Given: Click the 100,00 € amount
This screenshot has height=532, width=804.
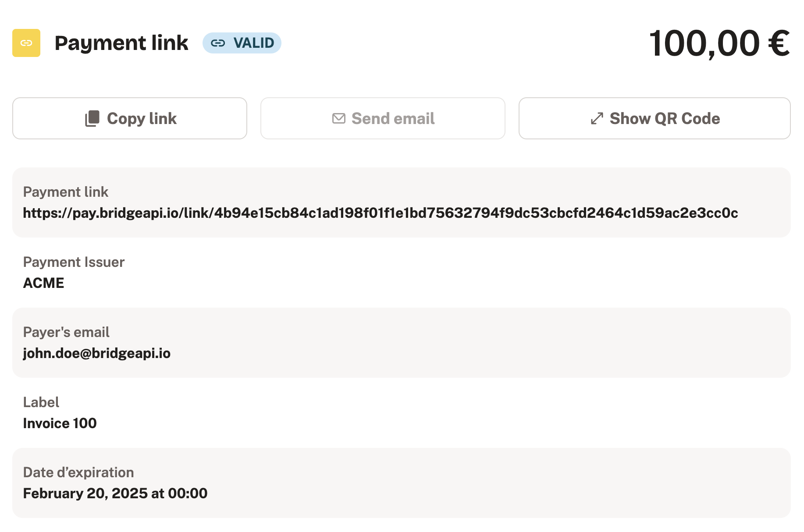Looking at the screenshot, I should [719, 43].
